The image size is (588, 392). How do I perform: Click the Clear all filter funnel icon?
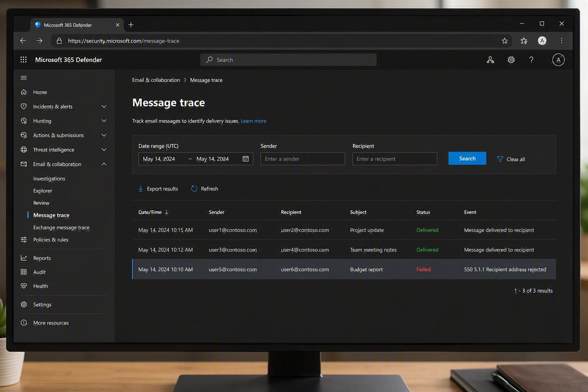500,159
